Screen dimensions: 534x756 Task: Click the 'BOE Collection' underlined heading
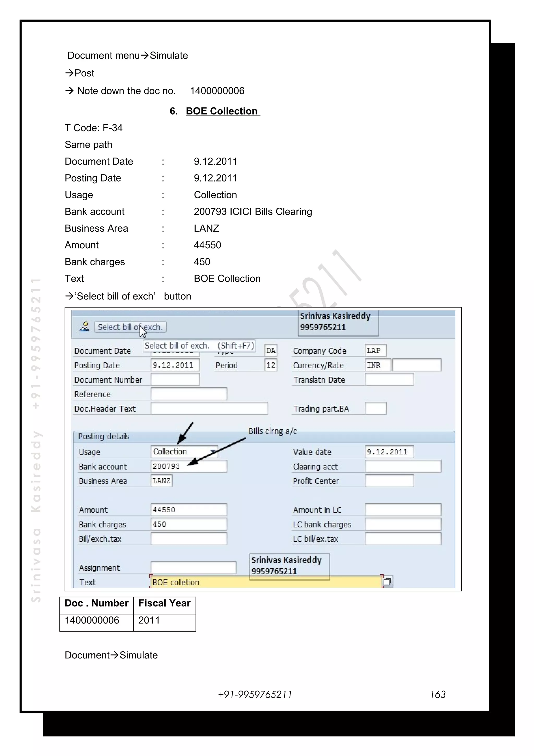point(222,111)
